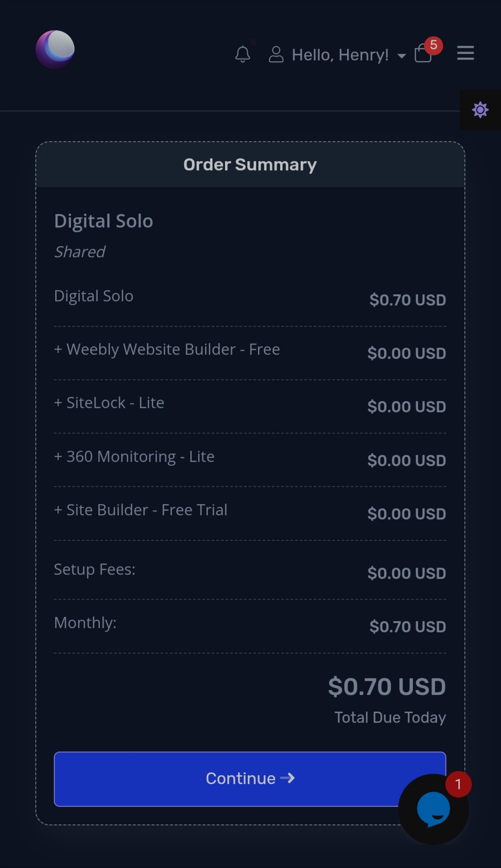Select the Digital Solo plan title
The height and width of the screenshot is (868, 501).
coord(103,221)
